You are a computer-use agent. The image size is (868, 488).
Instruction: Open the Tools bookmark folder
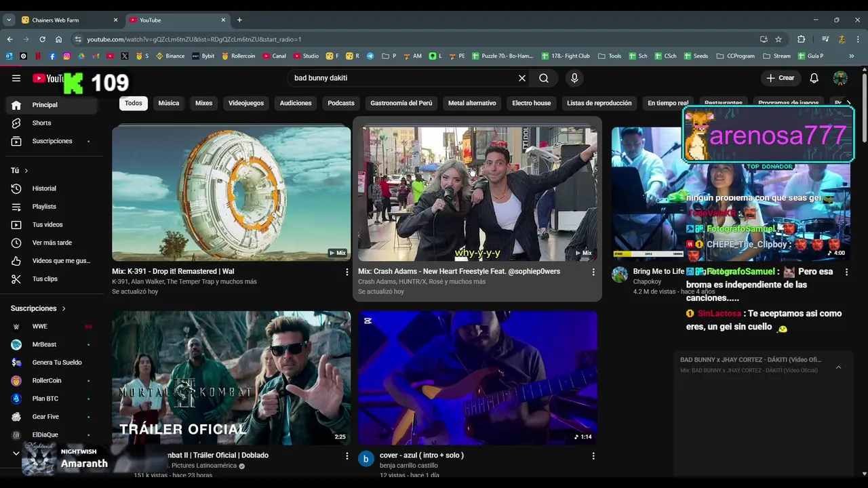pos(610,56)
